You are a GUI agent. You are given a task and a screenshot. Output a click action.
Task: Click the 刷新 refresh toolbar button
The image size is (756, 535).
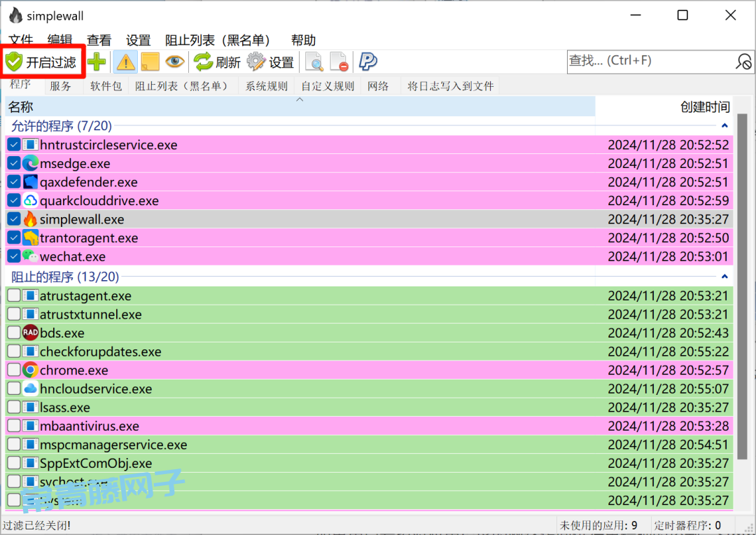coord(217,62)
